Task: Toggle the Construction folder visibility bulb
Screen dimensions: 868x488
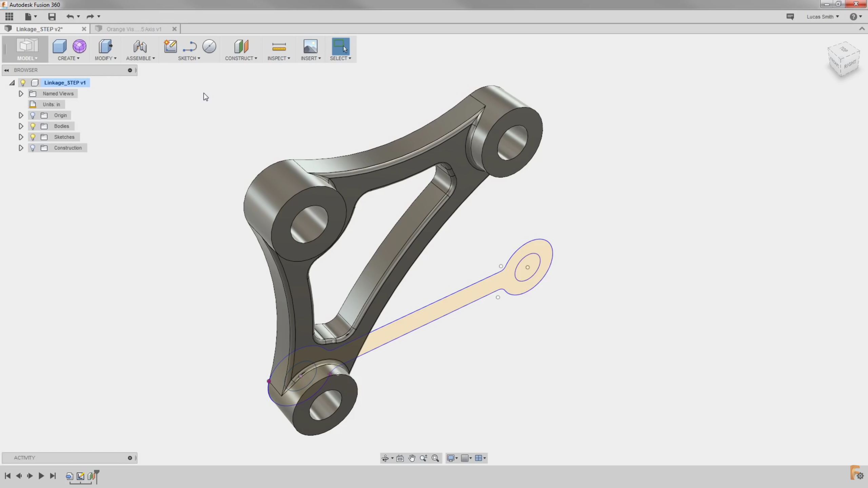Action: coord(33,148)
